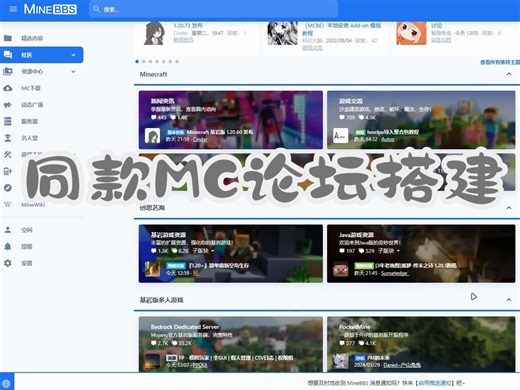
Task: Click the gas station icon in the sidebar
Action: tap(8, 171)
